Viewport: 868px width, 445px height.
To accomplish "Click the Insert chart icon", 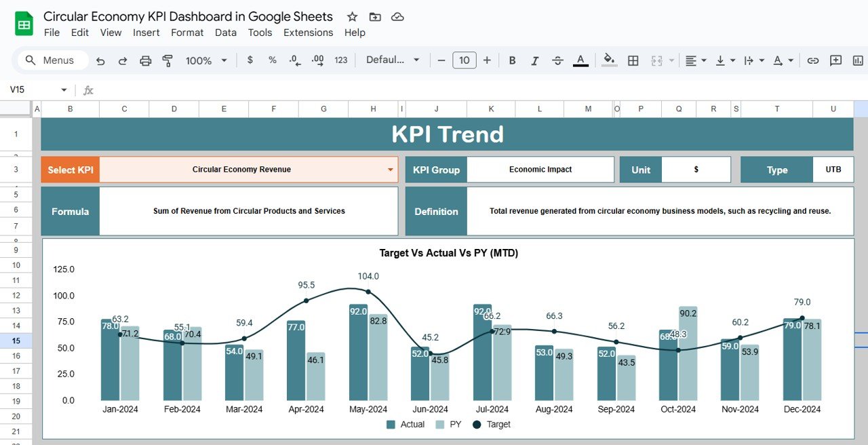I will (859, 60).
